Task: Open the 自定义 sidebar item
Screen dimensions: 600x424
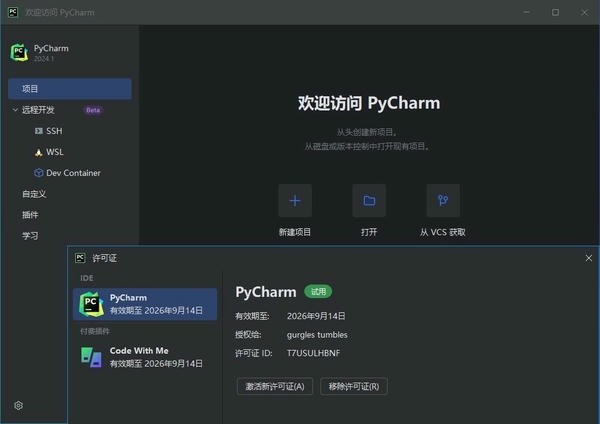Action: [x=34, y=194]
